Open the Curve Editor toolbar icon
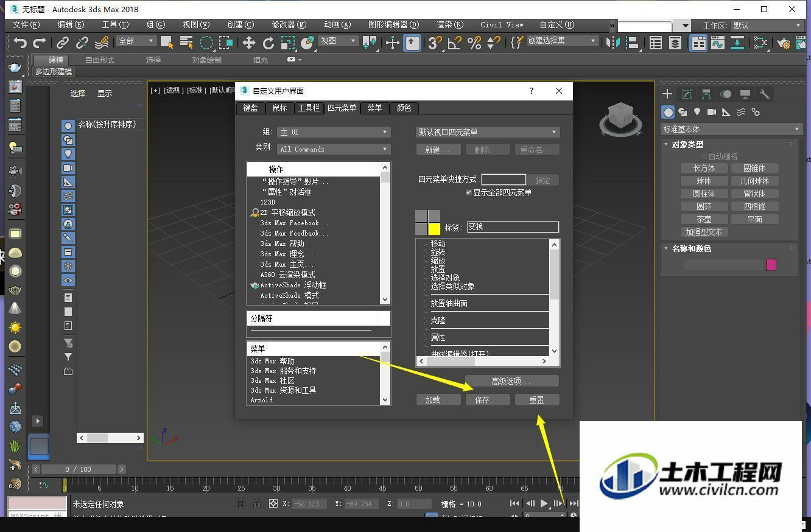Image resolution: width=811 pixels, height=532 pixels. [717, 43]
